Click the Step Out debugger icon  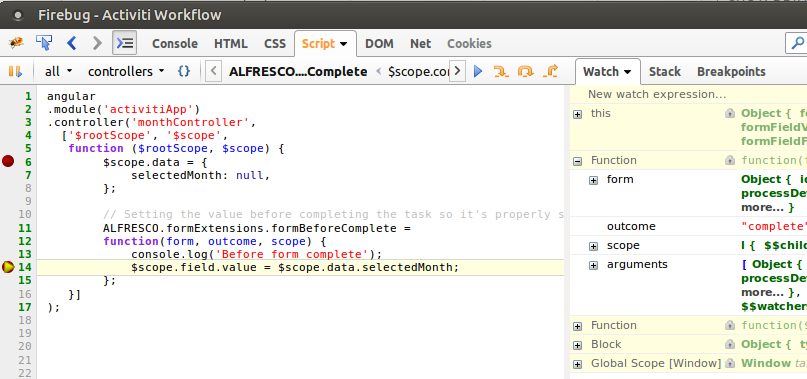pos(550,72)
